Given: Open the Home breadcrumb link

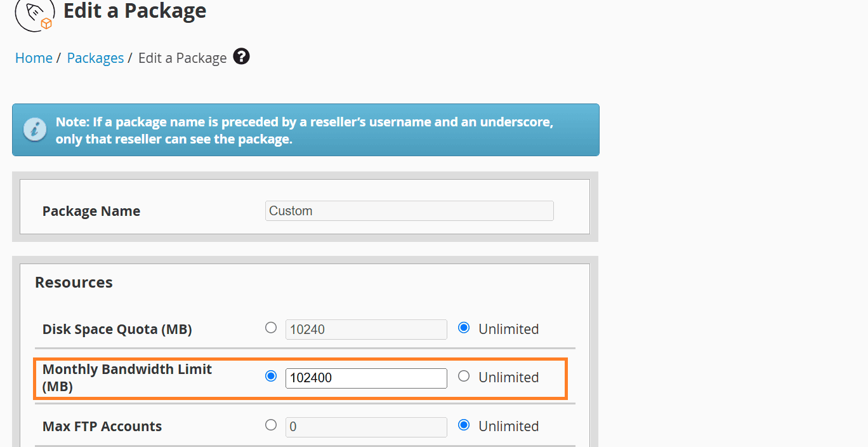Looking at the screenshot, I should point(34,58).
